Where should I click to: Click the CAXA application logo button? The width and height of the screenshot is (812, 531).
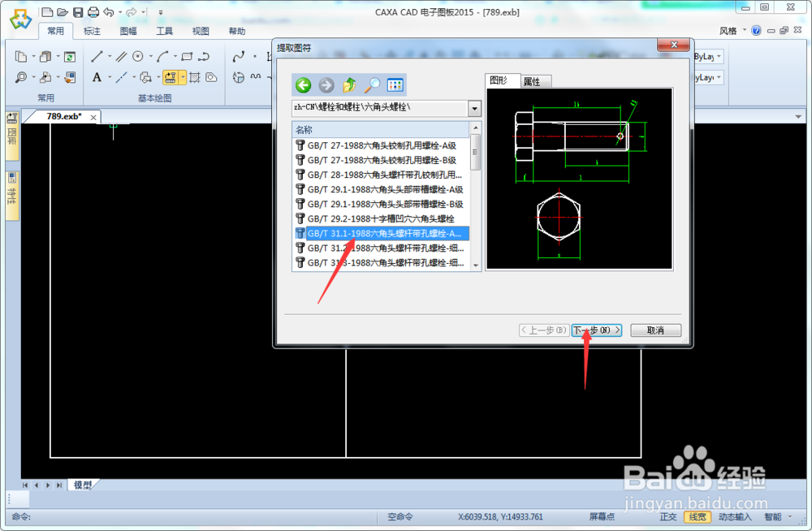21,19
